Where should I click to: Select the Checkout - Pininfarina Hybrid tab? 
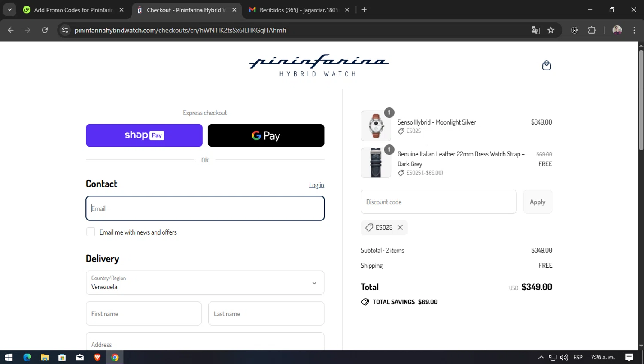(186, 10)
